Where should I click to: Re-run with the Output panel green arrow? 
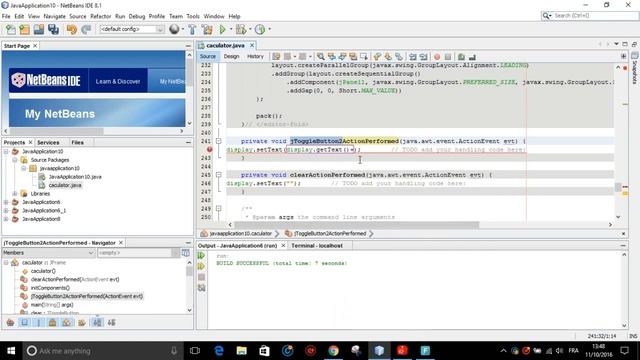[x=202, y=256]
